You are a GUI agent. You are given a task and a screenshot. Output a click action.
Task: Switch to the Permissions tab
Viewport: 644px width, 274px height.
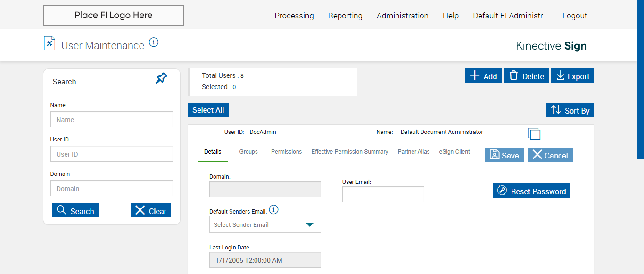click(x=286, y=152)
